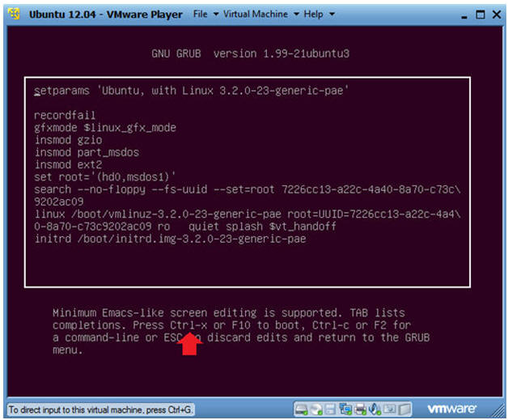Click the 'recordfail' line
This screenshot has width=508, height=420.
[x=65, y=116]
